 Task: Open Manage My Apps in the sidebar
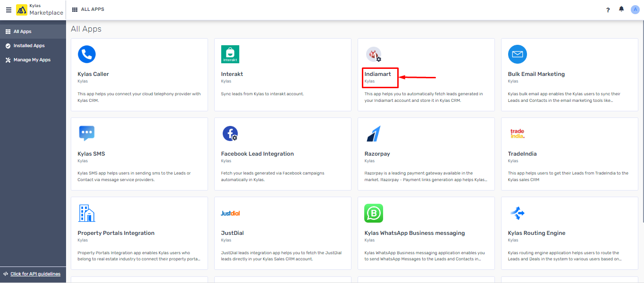click(x=33, y=60)
